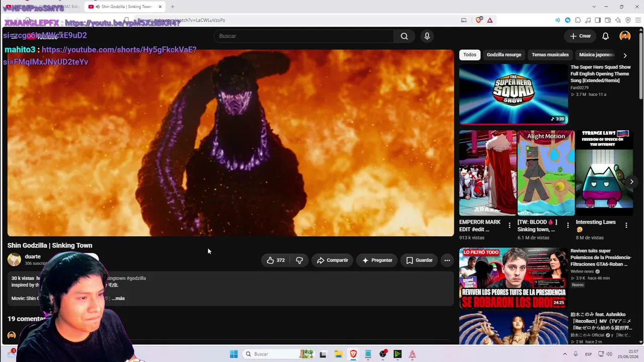Screen dimensions: 644x362
Task: Select the Temas musicales filter chip
Action: [550, 55]
